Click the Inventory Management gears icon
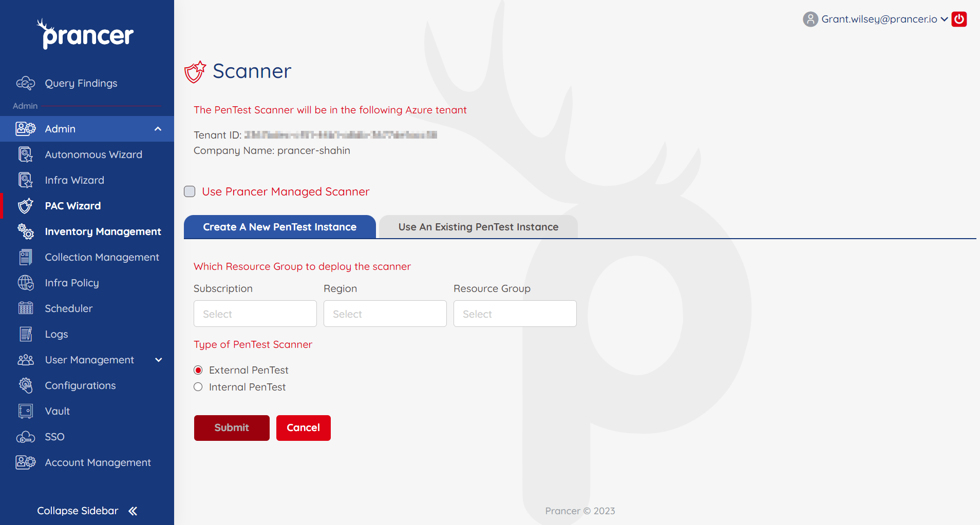980x525 pixels. coord(26,231)
